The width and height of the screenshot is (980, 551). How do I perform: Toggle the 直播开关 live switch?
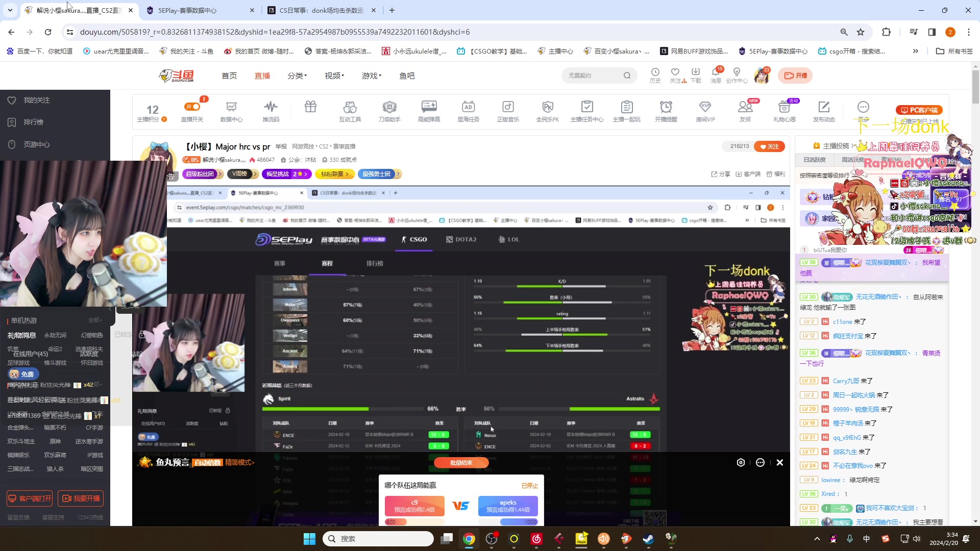pyautogui.click(x=192, y=107)
